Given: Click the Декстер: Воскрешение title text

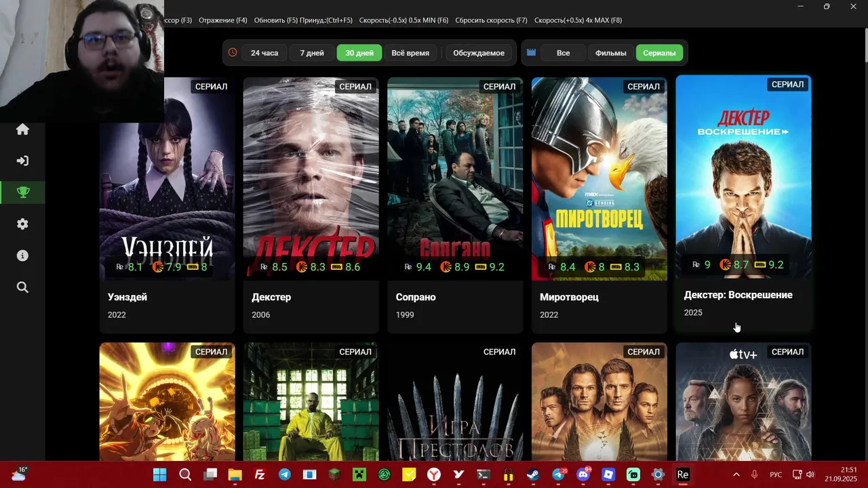Looking at the screenshot, I should click(738, 295).
